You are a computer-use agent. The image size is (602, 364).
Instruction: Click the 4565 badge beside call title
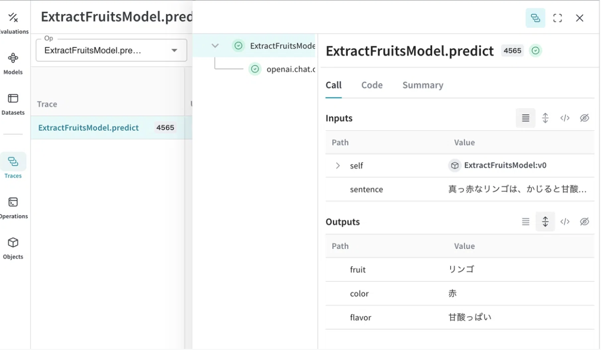[x=512, y=51]
